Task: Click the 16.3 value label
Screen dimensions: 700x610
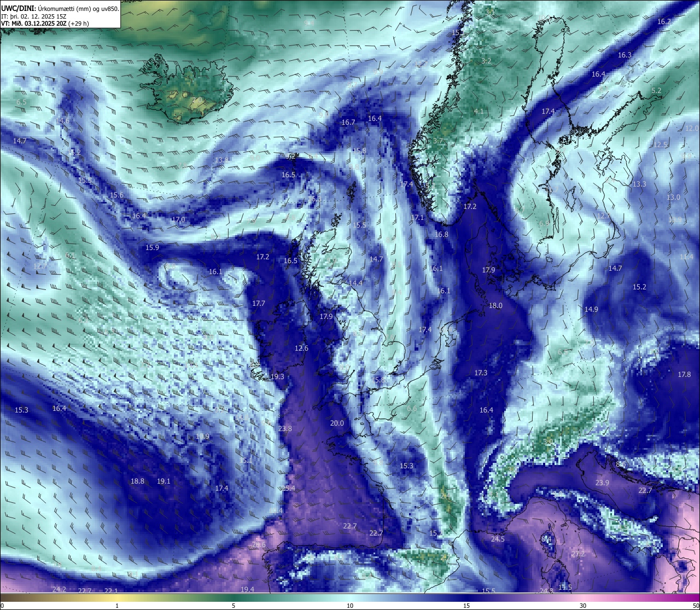Action: (x=625, y=55)
